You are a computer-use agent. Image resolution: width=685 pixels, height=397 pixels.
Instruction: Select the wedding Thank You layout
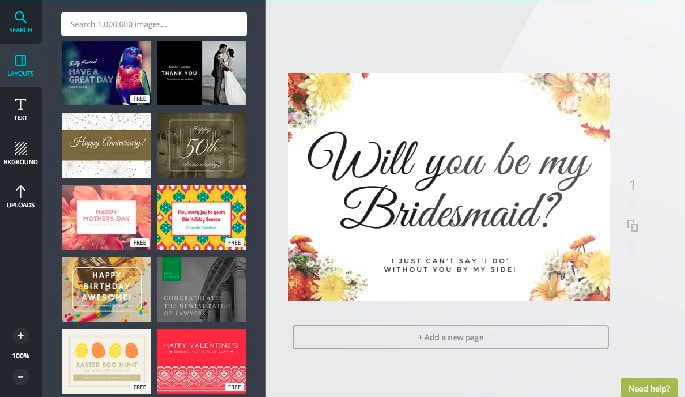201,73
